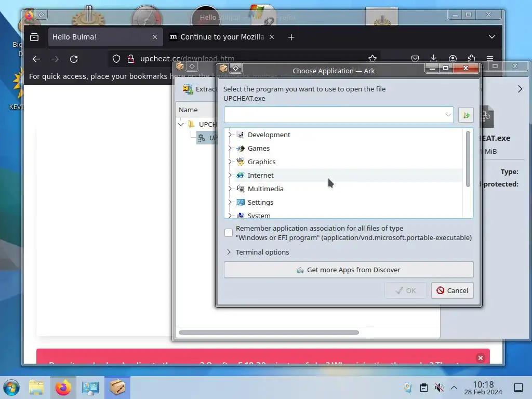
Task: Show hidden system tray icons
Action: tap(454, 388)
